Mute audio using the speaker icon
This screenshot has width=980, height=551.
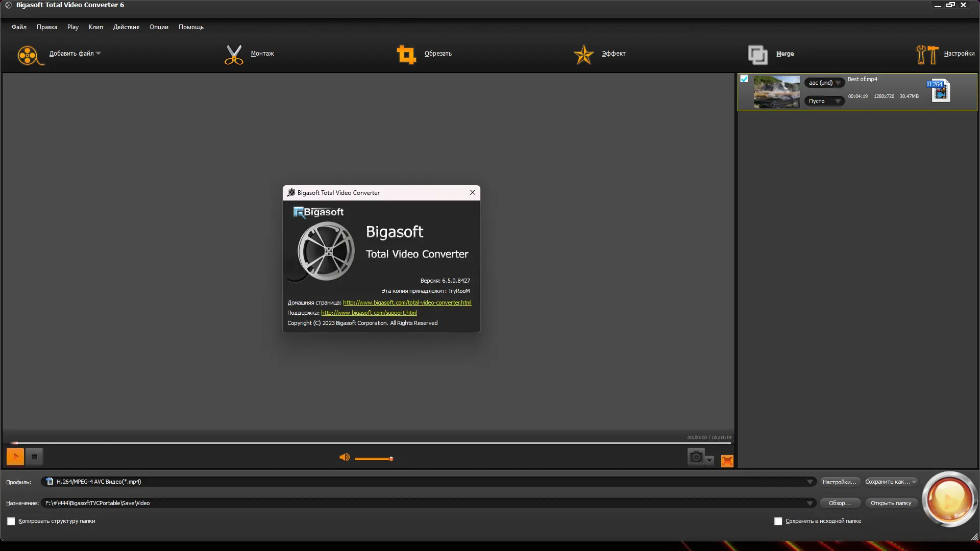[345, 458]
